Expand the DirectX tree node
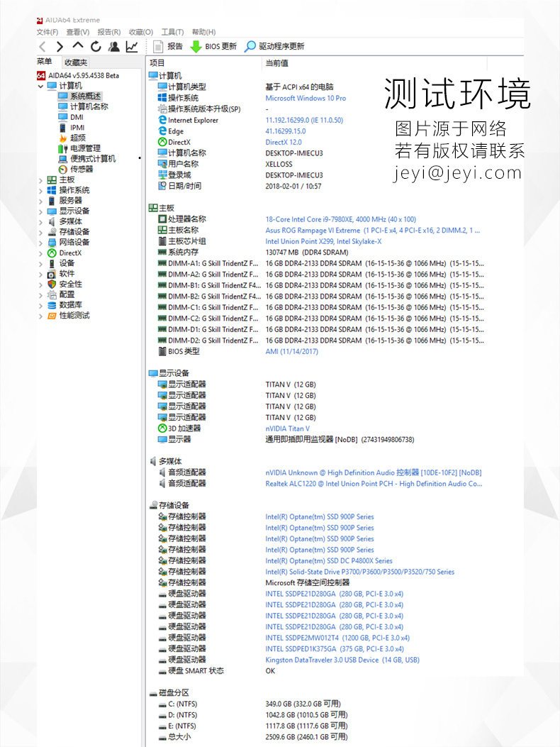Viewport: 560px width, 747px height. [x=40, y=253]
